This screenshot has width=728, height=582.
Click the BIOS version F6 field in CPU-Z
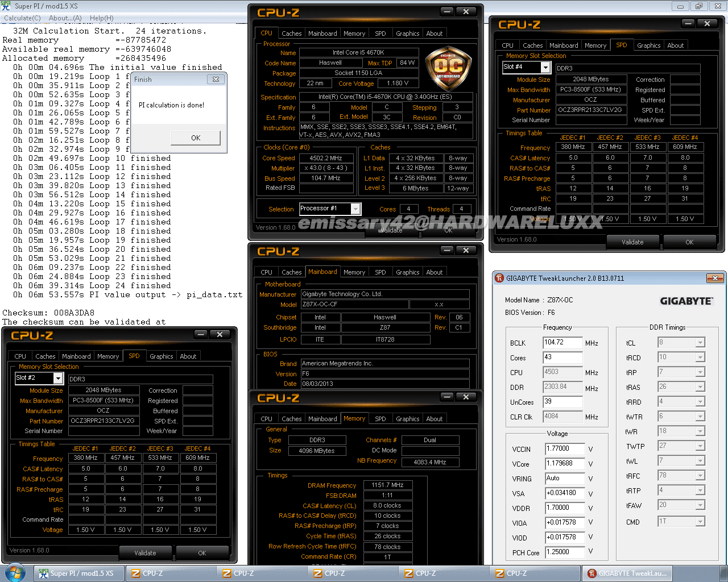(x=385, y=374)
